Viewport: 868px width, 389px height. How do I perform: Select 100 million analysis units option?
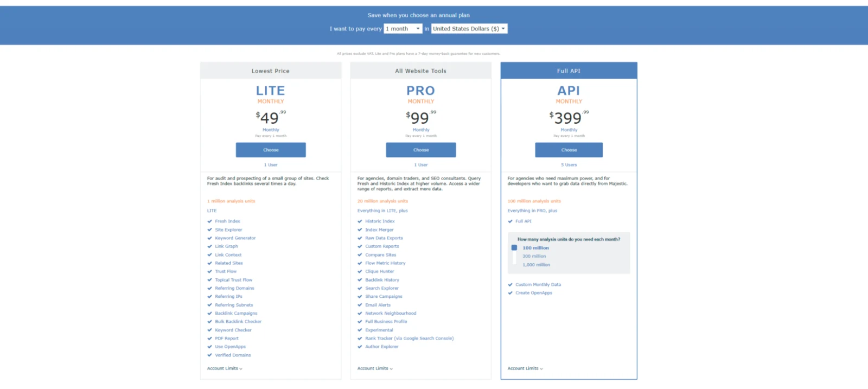535,248
